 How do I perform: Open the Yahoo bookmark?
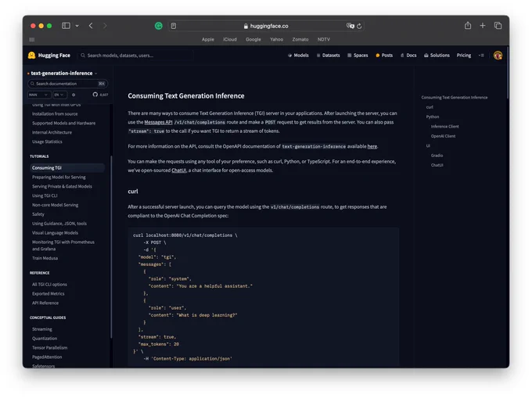[x=276, y=39]
